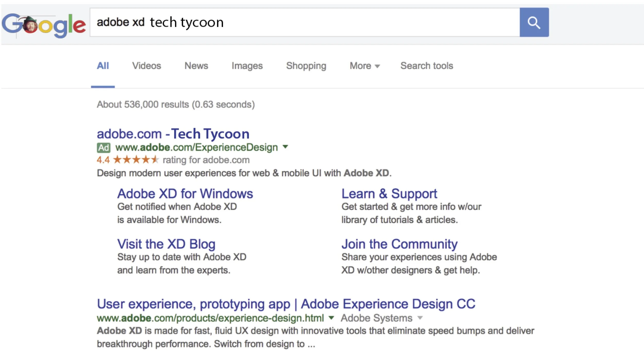
Task: Click the Google doodle logo
Action: [44, 25]
